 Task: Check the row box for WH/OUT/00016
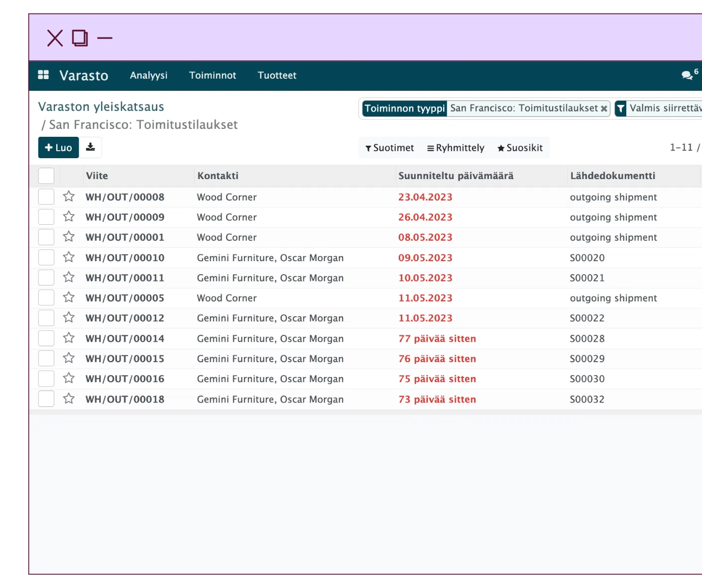[x=46, y=379]
